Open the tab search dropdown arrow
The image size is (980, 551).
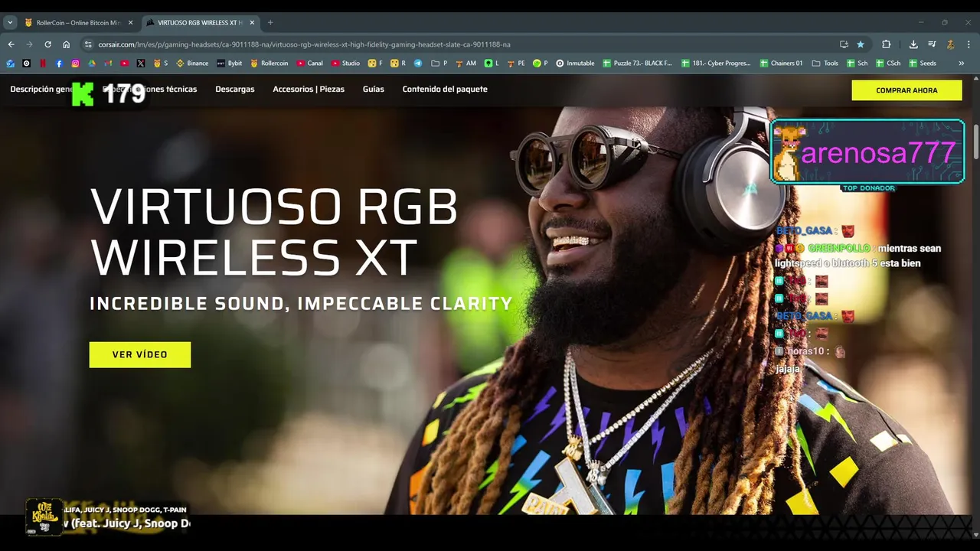point(10,22)
